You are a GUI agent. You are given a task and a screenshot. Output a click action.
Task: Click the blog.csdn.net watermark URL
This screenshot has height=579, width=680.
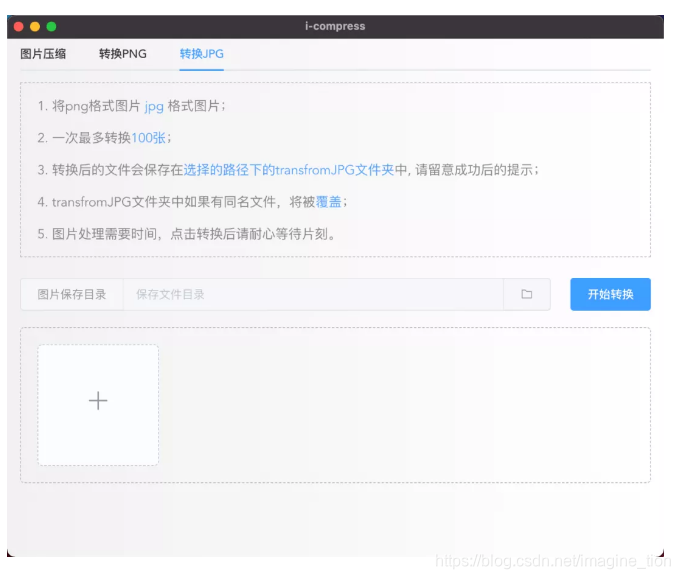tap(553, 562)
